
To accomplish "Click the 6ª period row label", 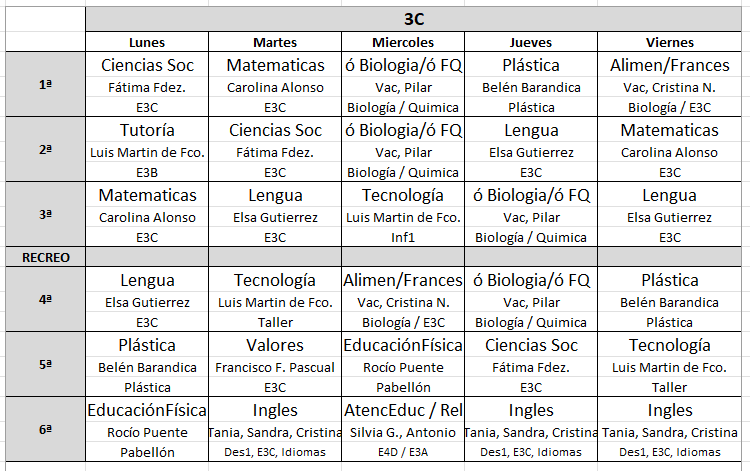I will tap(45, 429).
